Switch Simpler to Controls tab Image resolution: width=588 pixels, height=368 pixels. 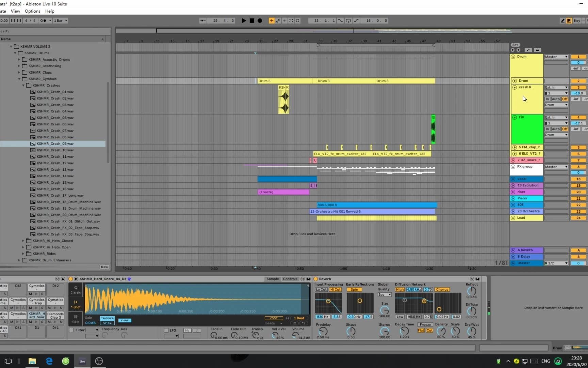point(290,279)
